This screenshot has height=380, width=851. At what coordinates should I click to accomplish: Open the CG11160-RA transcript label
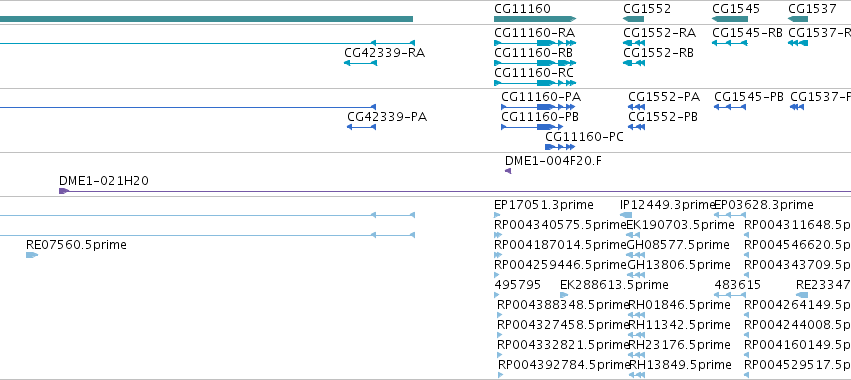coord(535,33)
